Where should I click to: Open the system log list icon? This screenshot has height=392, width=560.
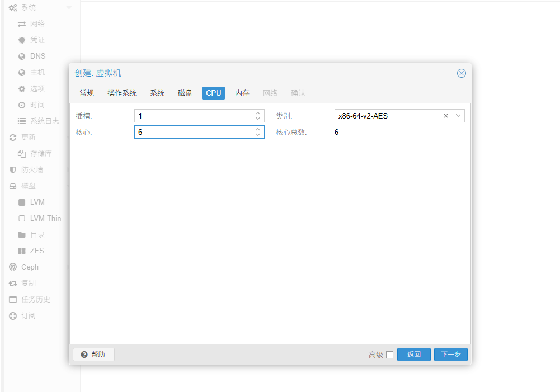pyautogui.click(x=22, y=121)
